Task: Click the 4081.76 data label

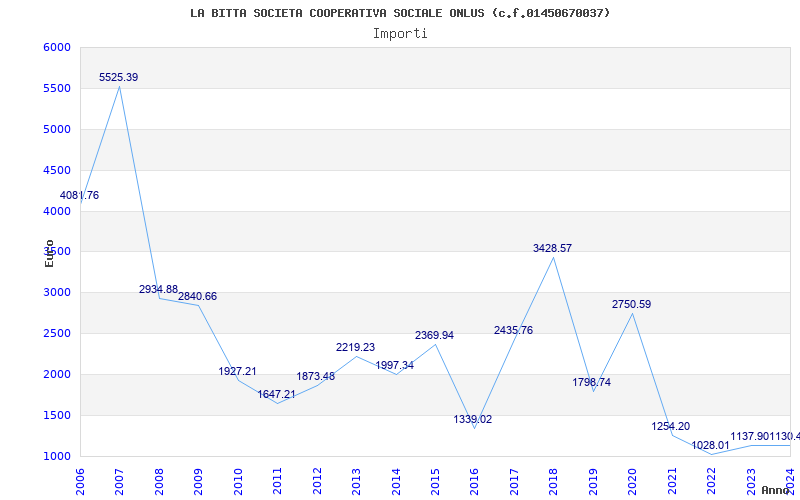Action: point(79,195)
